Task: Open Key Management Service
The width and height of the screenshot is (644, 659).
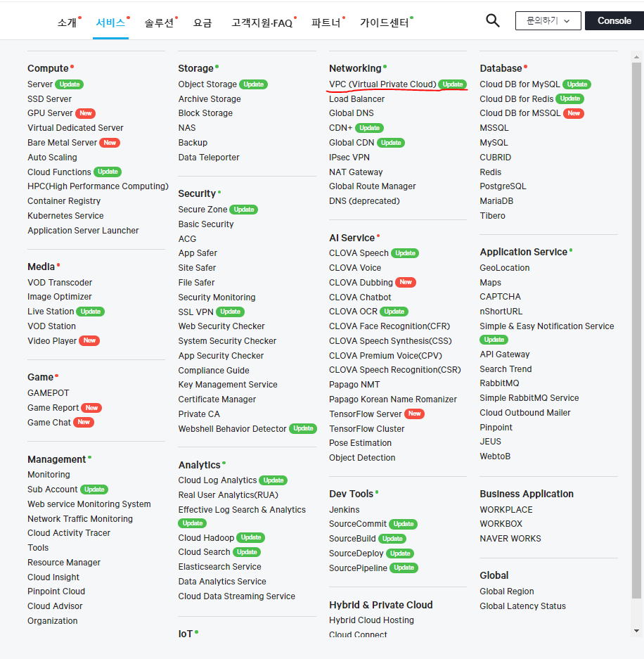Action: click(228, 385)
